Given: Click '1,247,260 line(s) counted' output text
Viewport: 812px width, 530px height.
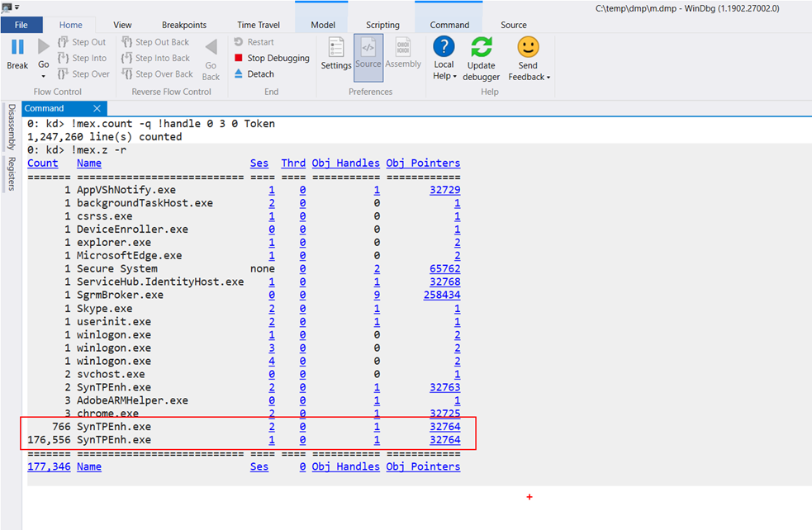Looking at the screenshot, I should pos(105,137).
